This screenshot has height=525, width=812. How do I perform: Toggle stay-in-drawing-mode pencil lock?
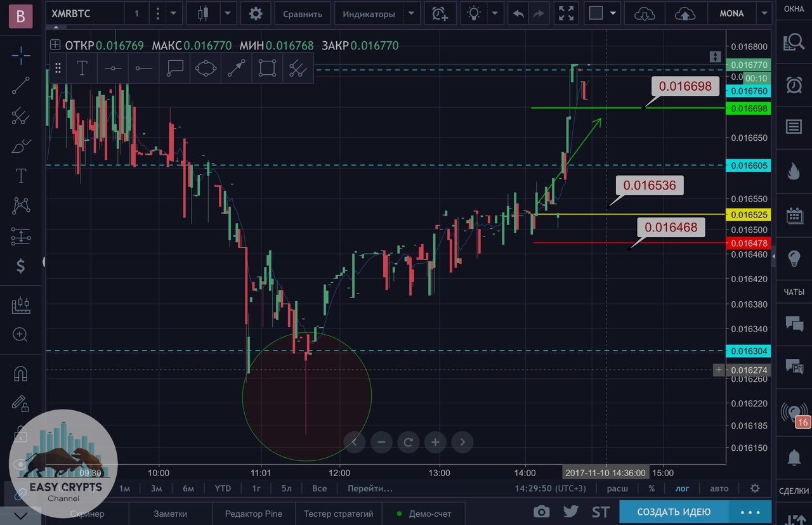pyautogui.click(x=21, y=403)
